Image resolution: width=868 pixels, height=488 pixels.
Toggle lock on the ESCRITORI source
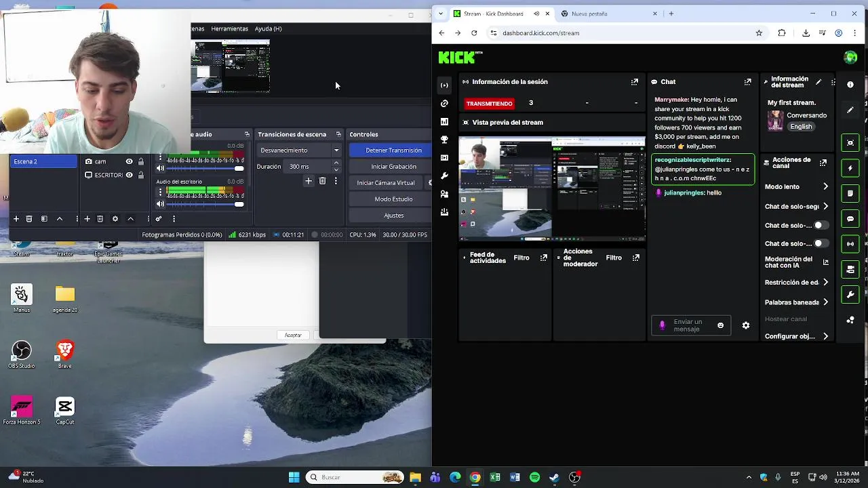[141, 175]
